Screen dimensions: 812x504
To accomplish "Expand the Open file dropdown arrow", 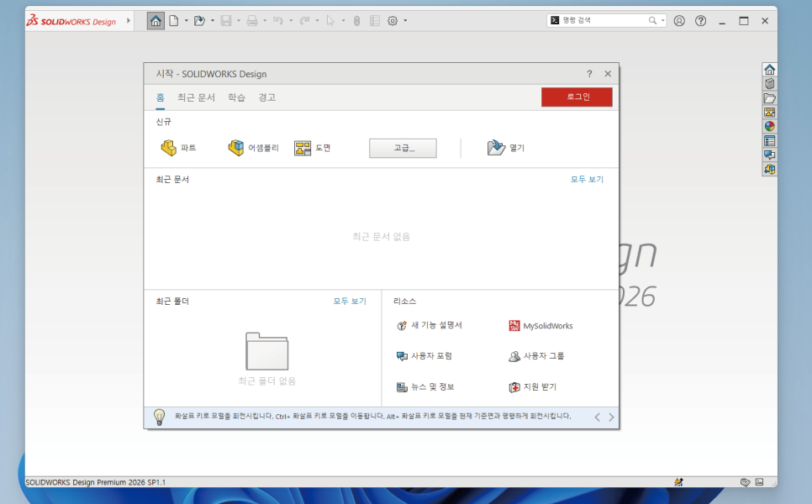I will pos(213,21).
